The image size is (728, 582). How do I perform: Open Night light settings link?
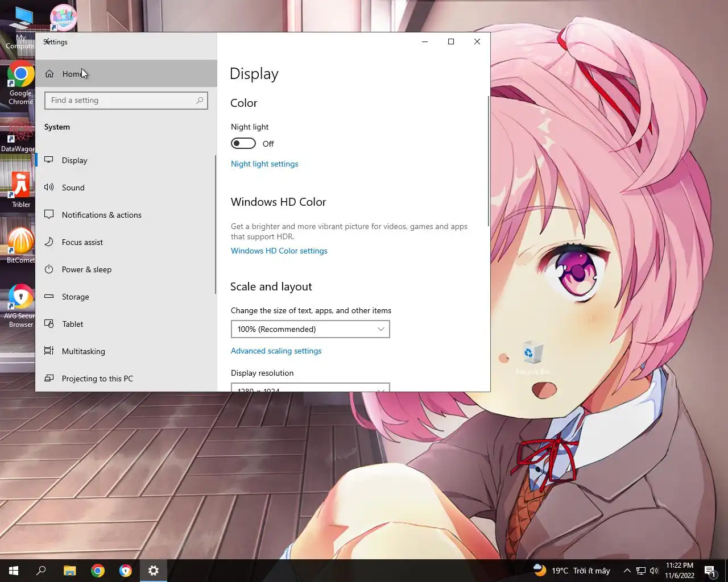264,164
